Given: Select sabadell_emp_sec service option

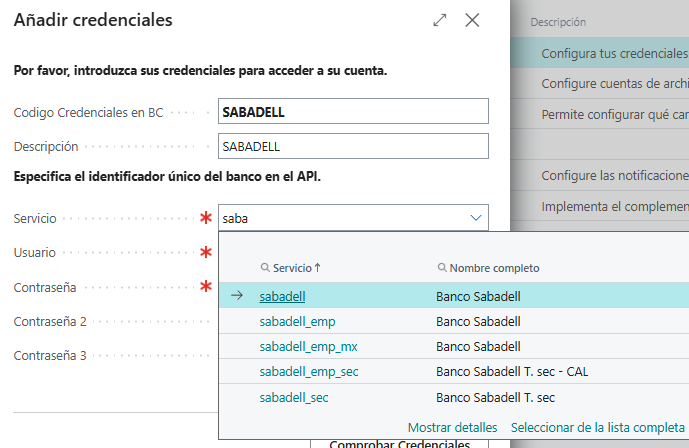Looking at the screenshot, I should click(x=308, y=372).
